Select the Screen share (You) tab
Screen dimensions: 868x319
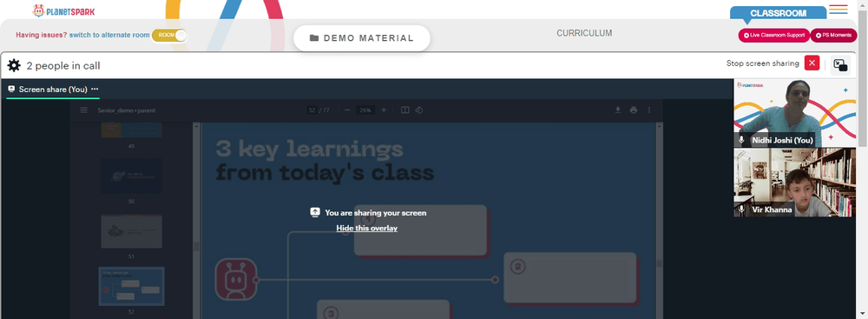pos(53,90)
